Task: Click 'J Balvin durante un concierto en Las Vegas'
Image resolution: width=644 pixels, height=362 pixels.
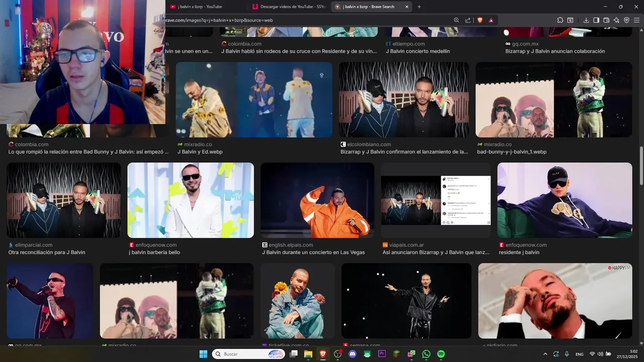Action: (x=313, y=252)
